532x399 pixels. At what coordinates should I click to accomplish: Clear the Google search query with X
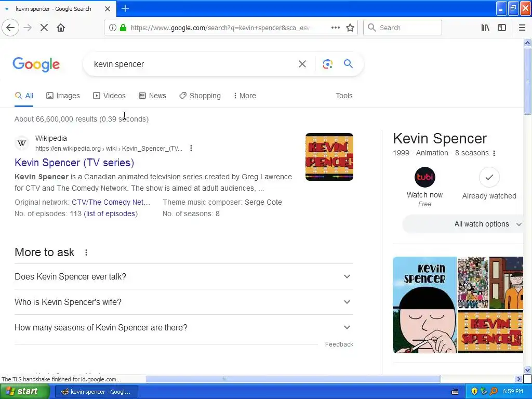click(x=302, y=64)
